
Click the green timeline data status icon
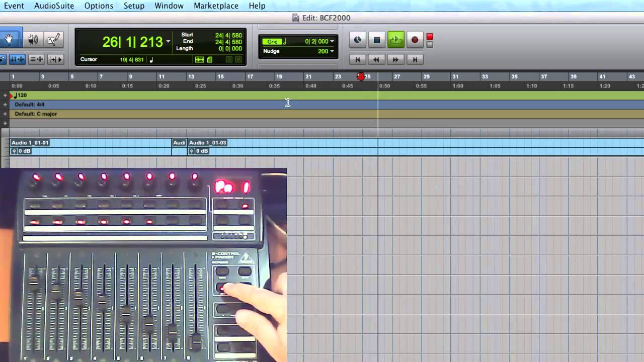(199, 60)
